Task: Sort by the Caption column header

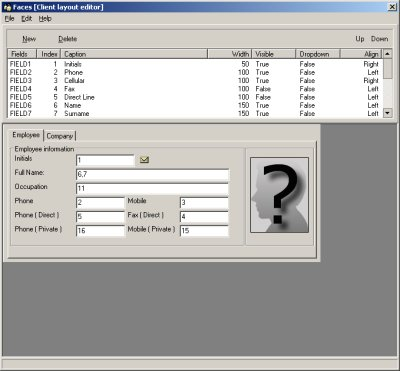Action: [x=134, y=54]
